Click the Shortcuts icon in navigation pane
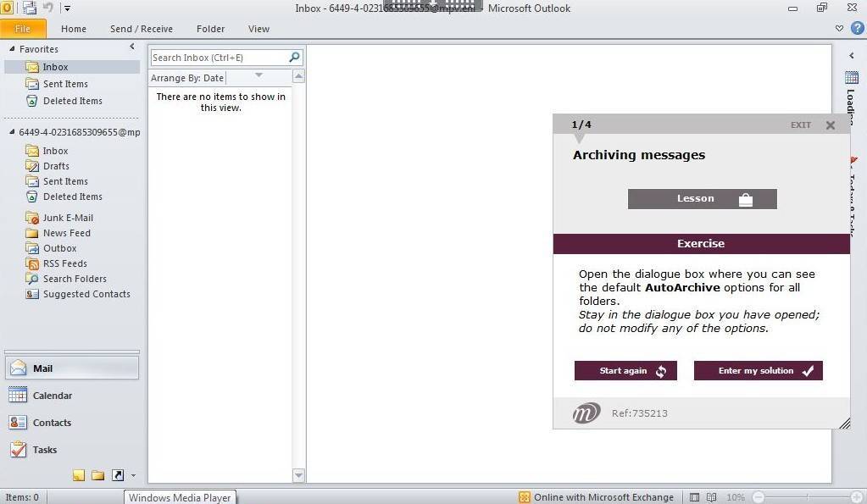The image size is (867, 504). coord(117,475)
